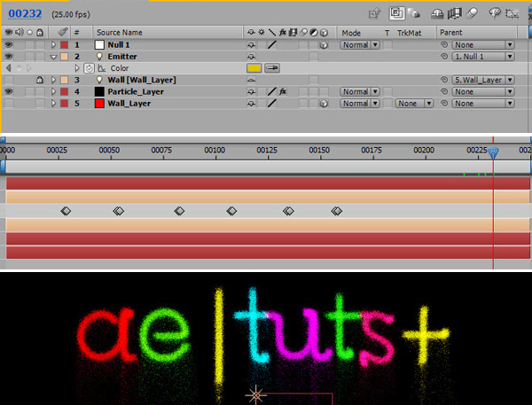Go to the previous Color keyframe
The image size is (532, 405).
(x=9, y=68)
